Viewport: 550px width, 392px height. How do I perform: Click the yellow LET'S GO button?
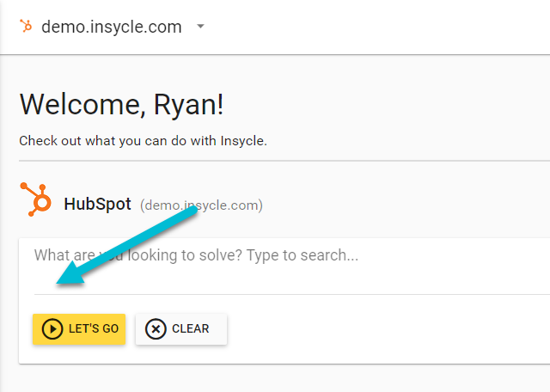tap(79, 329)
